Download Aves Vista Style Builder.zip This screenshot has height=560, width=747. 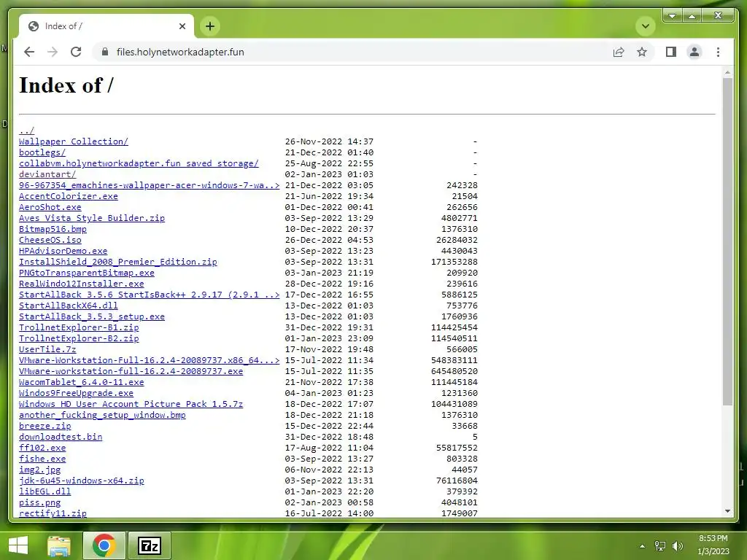pos(92,218)
